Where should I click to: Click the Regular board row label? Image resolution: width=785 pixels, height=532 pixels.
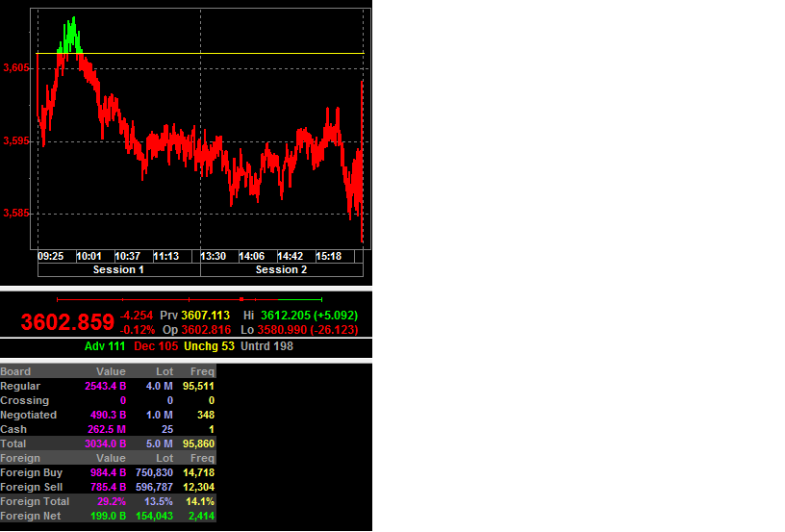point(20,386)
